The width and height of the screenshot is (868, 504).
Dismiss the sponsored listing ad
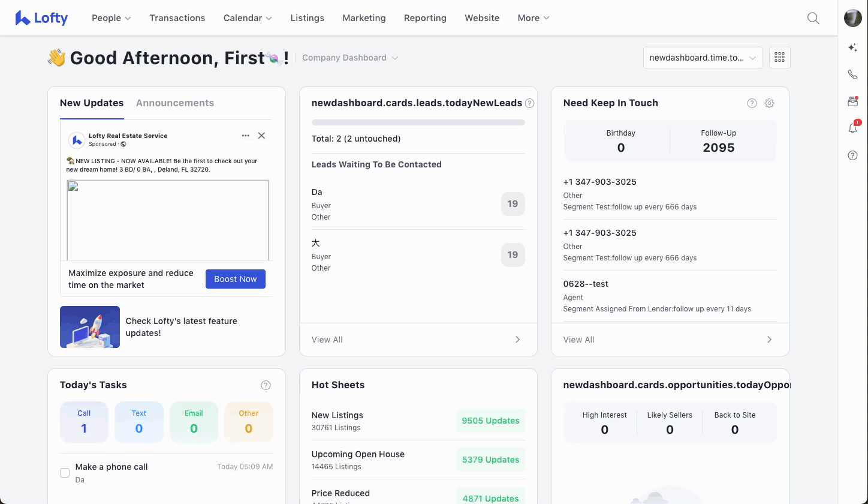tap(261, 136)
